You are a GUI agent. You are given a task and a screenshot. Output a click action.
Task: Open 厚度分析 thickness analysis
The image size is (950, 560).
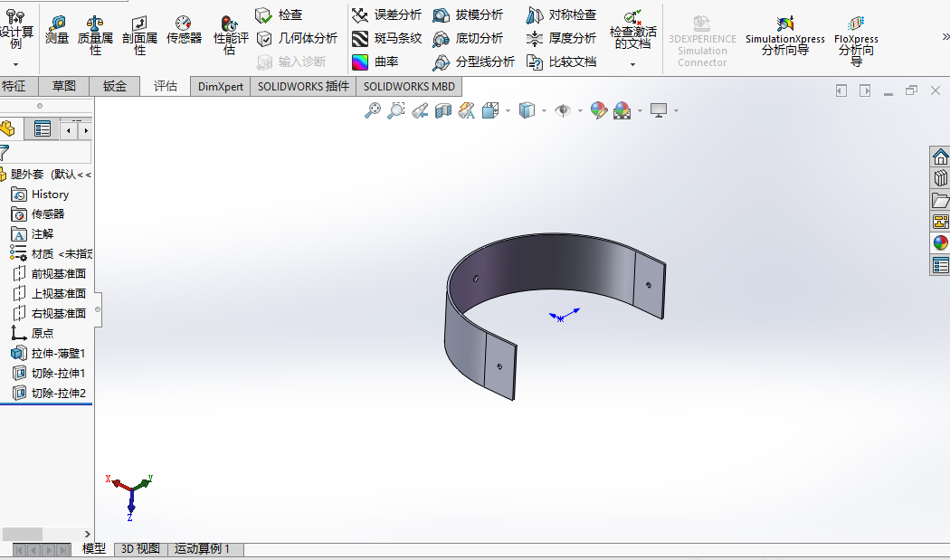tap(561, 38)
